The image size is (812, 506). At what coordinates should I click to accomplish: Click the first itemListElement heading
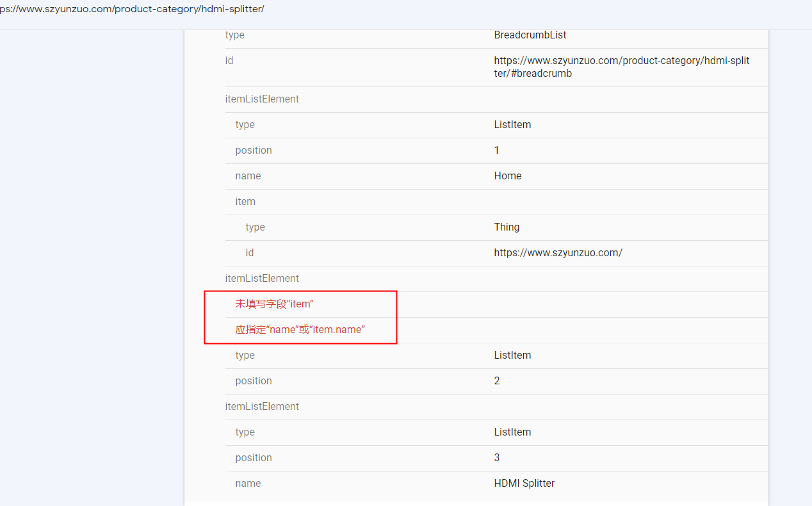point(262,99)
